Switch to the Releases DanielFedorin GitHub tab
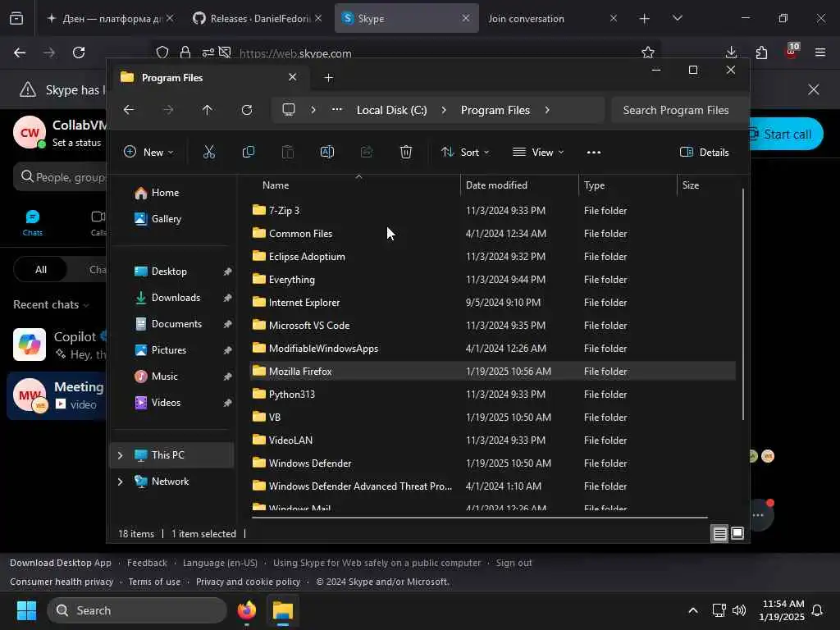Viewport: 840px width, 630px height. pyautogui.click(x=259, y=19)
